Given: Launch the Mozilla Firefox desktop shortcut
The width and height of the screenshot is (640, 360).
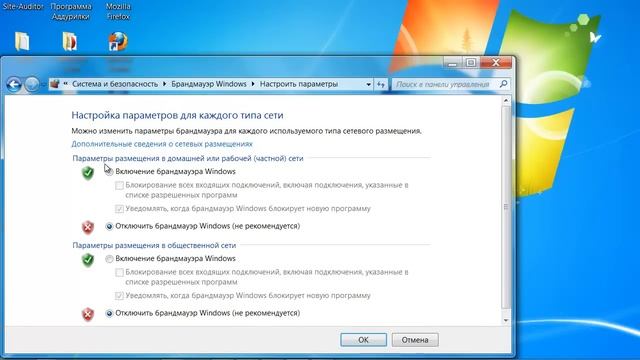Looking at the screenshot, I should [118, 42].
